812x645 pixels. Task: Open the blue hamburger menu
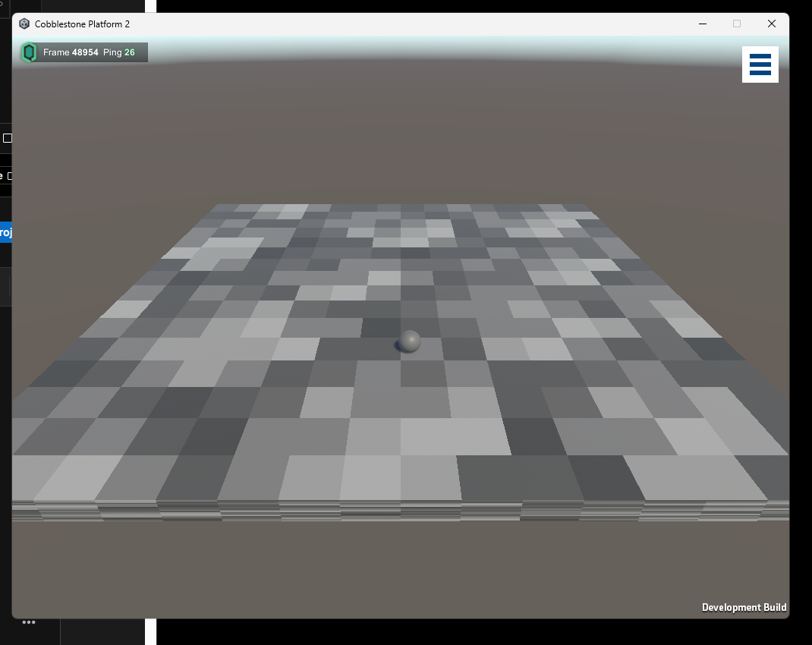pos(760,64)
